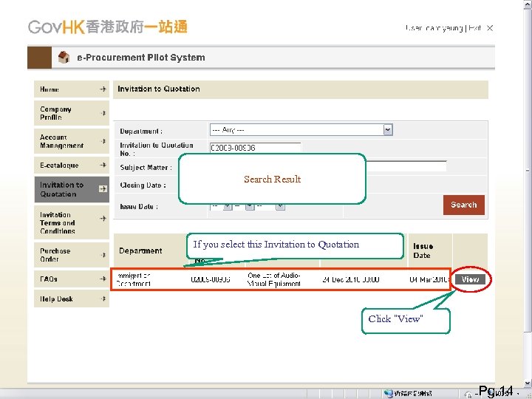Click the Issue Date column header
Image resolution: width=532 pixels, height=399 pixels.
pos(423,250)
